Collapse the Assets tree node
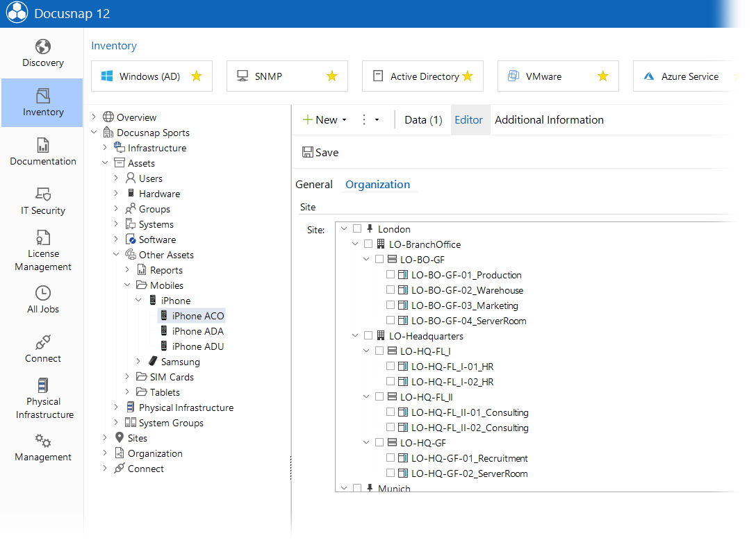This screenshot has width=756, height=554. pyautogui.click(x=105, y=163)
